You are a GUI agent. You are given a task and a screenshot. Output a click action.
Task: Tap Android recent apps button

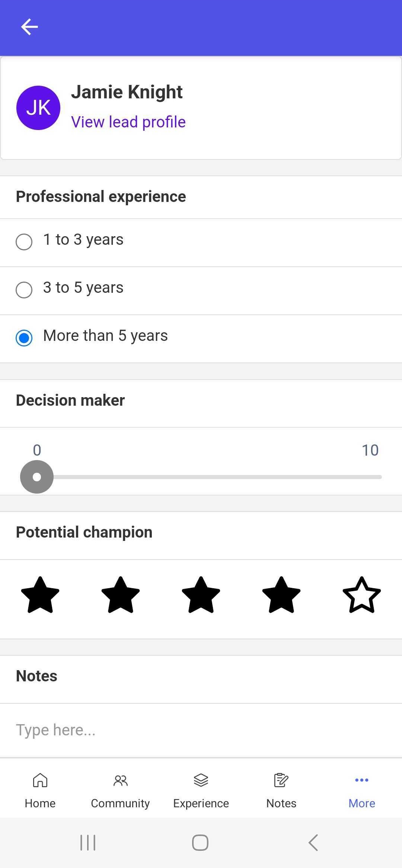(88, 843)
